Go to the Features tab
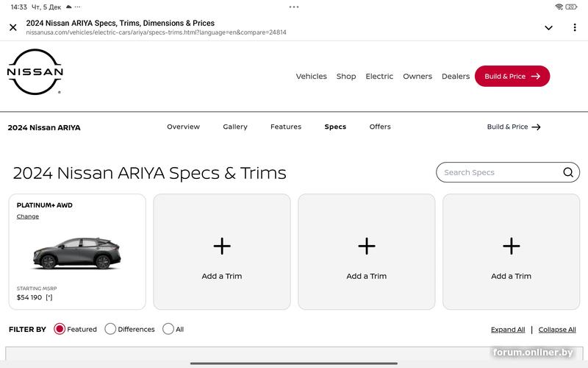Image resolution: width=588 pixels, height=368 pixels. 286,127
